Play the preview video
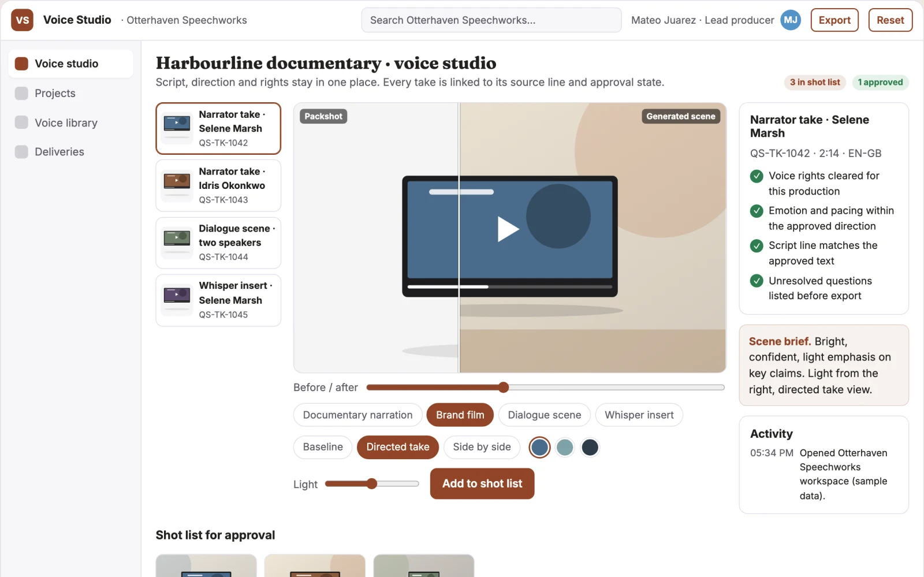 click(x=509, y=229)
